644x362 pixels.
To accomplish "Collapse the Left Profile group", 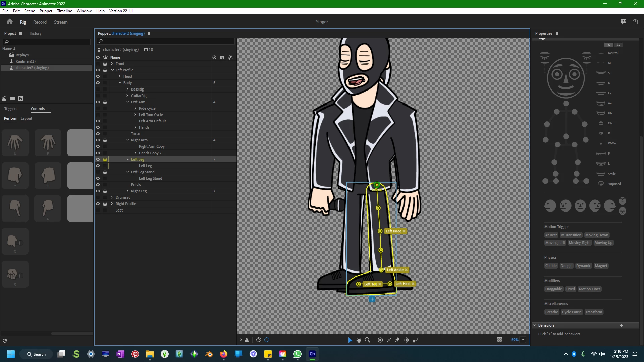I will pyautogui.click(x=112, y=70).
